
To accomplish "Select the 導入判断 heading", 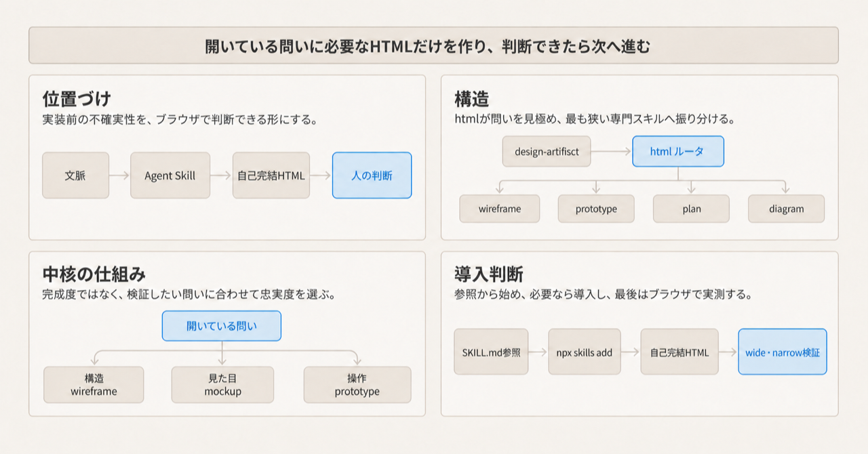I will (x=489, y=274).
